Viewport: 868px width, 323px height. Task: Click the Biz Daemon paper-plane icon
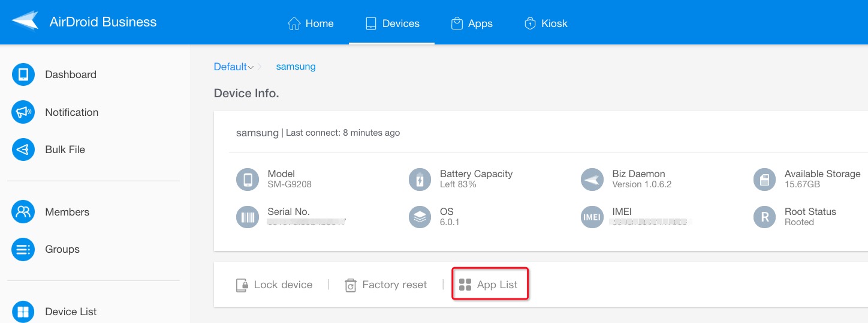(x=592, y=180)
